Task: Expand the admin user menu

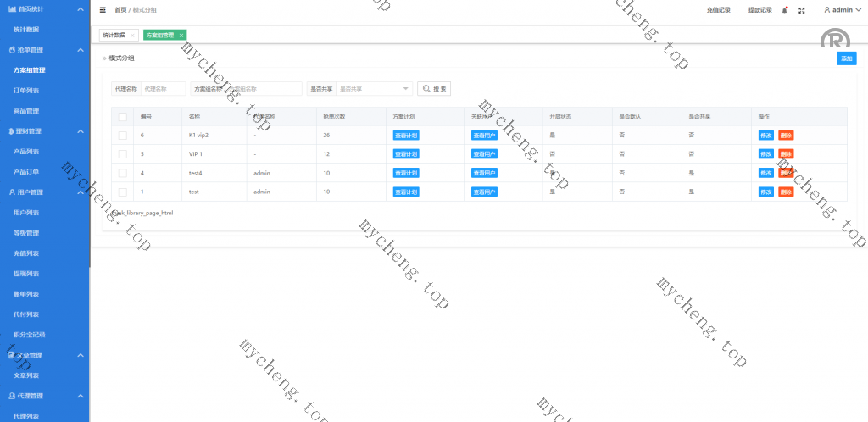Action: tap(842, 10)
